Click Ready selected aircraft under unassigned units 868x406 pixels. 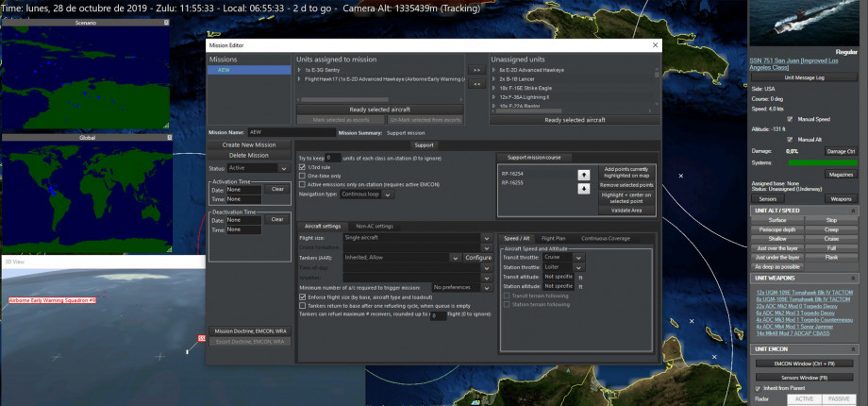pos(575,120)
